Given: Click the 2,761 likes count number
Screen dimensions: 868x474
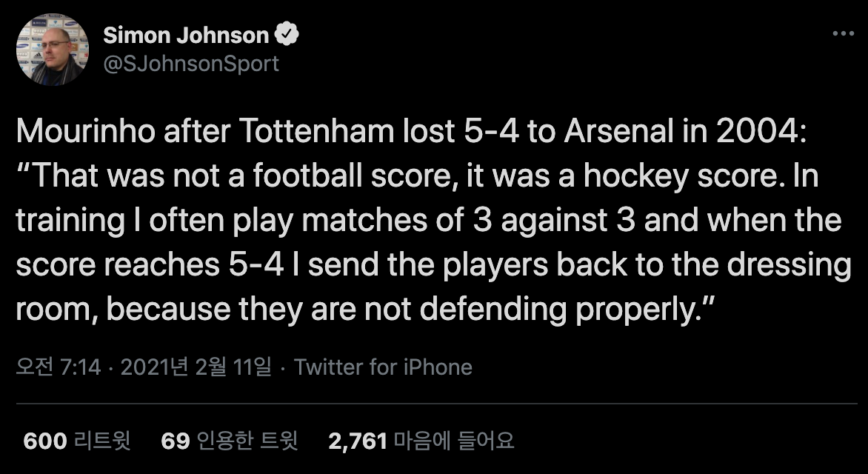Looking at the screenshot, I should (358, 441).
